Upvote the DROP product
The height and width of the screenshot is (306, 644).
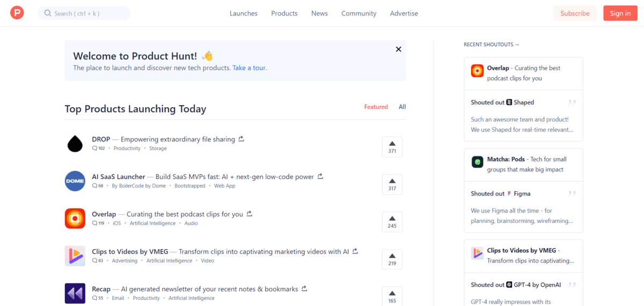392,147
